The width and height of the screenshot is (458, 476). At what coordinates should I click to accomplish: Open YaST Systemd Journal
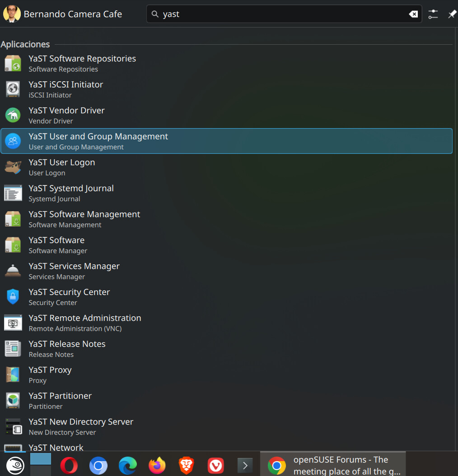point(71,193)
